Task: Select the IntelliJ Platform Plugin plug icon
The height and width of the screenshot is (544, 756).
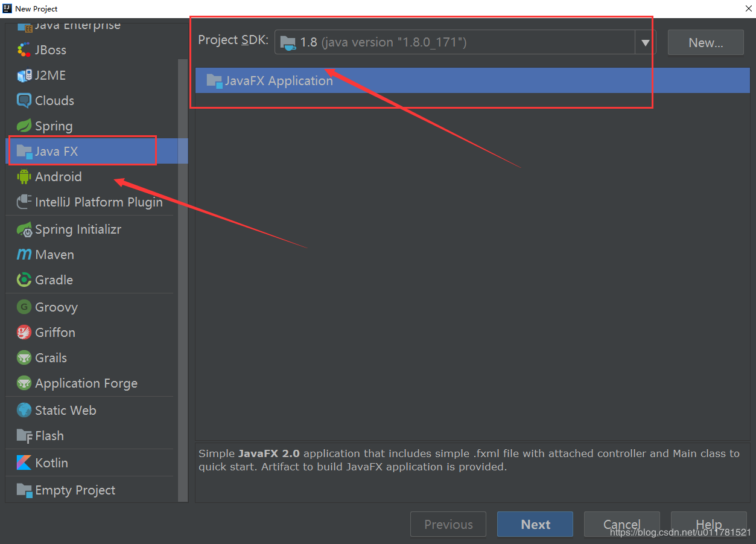Action: tap(24, 202)
